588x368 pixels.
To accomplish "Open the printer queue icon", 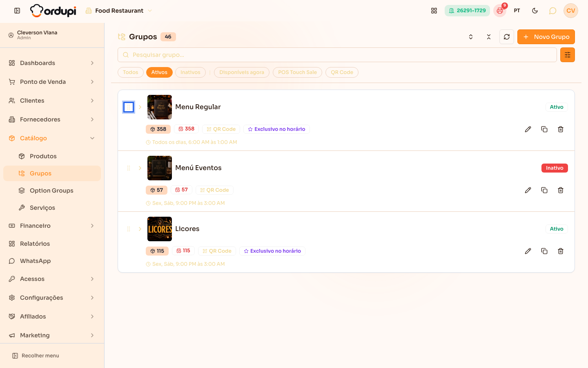I will click(x=500, y=11).
